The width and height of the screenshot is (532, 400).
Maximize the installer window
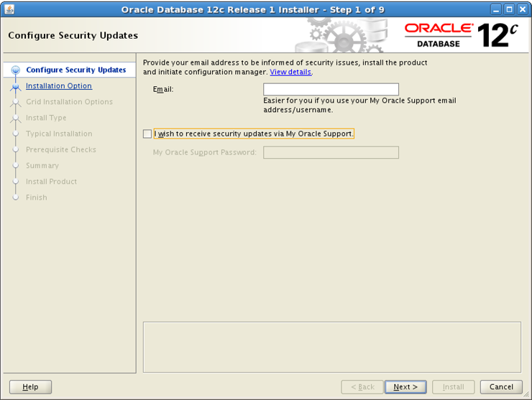509,9
